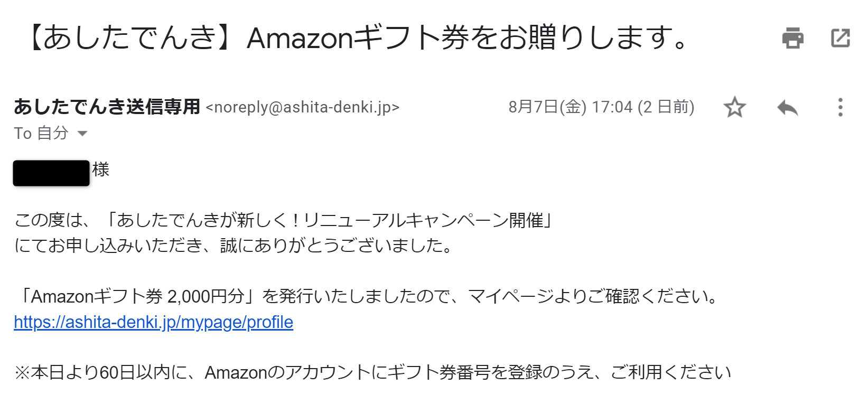Click the 'To 自分' recipient text
The width and height of the screenshot is (868, 404).
pyautogui.click(x=41, y=133)
